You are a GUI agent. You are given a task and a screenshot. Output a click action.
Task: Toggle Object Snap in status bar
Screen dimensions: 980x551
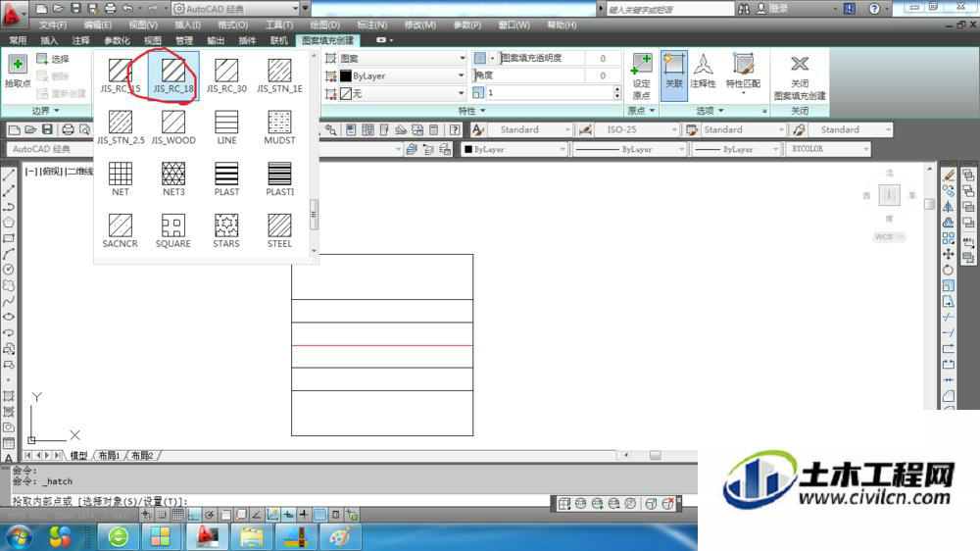tap(225, 515)
